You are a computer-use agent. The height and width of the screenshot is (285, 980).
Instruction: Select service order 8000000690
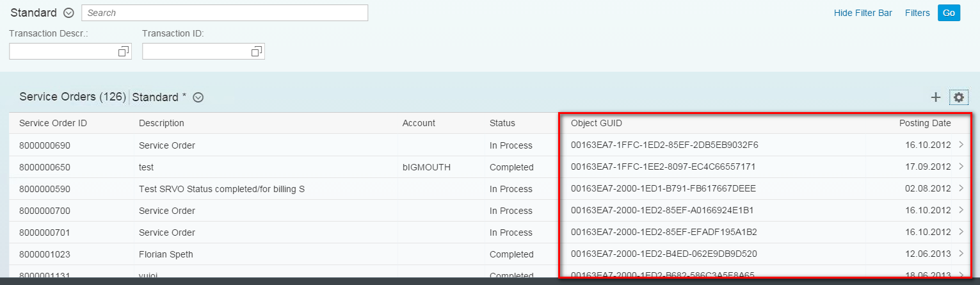tap(45, 145)
